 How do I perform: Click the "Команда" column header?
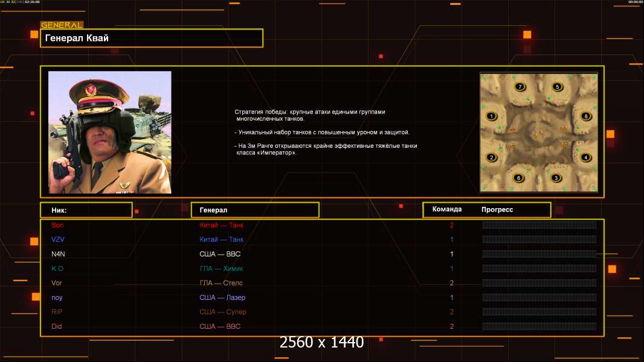click(x=447, y=209)
